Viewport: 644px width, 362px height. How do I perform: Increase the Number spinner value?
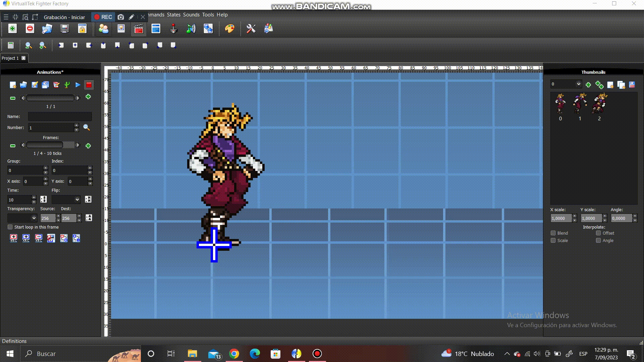76,125
